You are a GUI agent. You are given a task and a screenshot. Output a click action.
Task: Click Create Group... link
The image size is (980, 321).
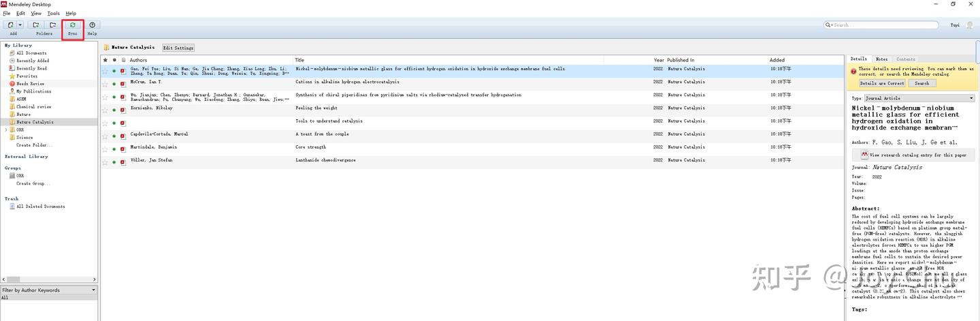click(x=33, y=183)
